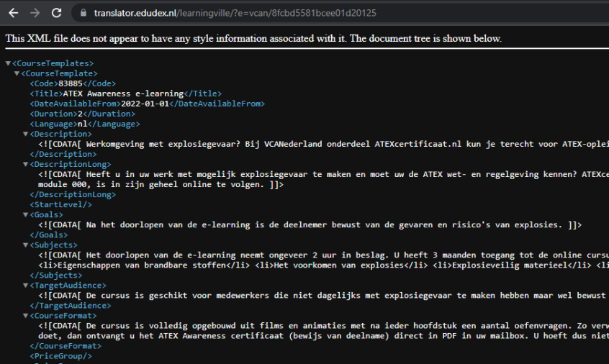Screen dimensions: 609x364
Task: Click the browser forward arrow
Action: 35,13
